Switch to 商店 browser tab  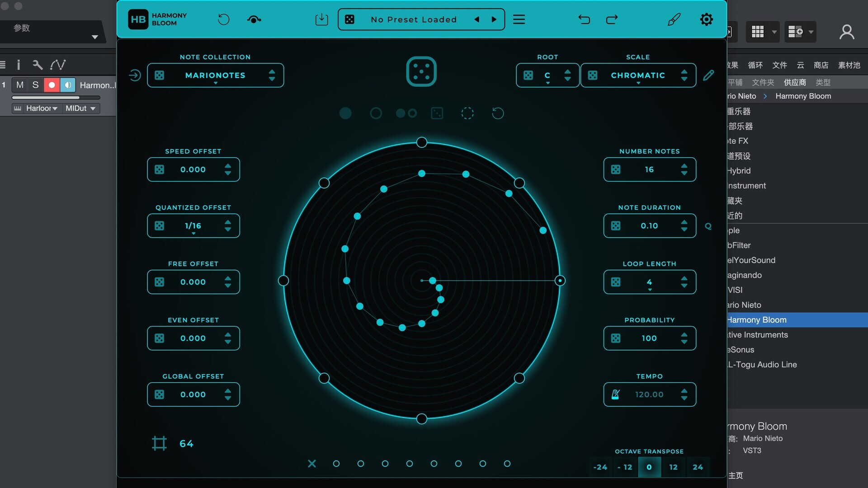tap(821, 65)
